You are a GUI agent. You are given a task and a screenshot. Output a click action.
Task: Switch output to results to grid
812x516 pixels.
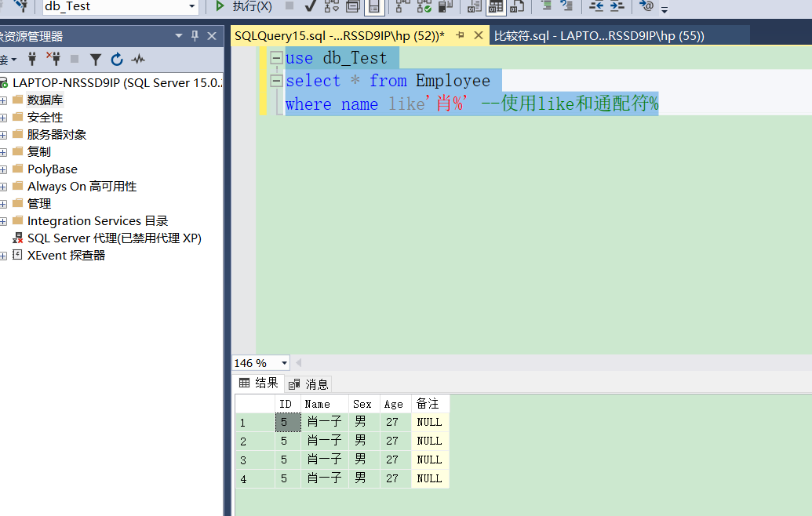pos(496,6)
